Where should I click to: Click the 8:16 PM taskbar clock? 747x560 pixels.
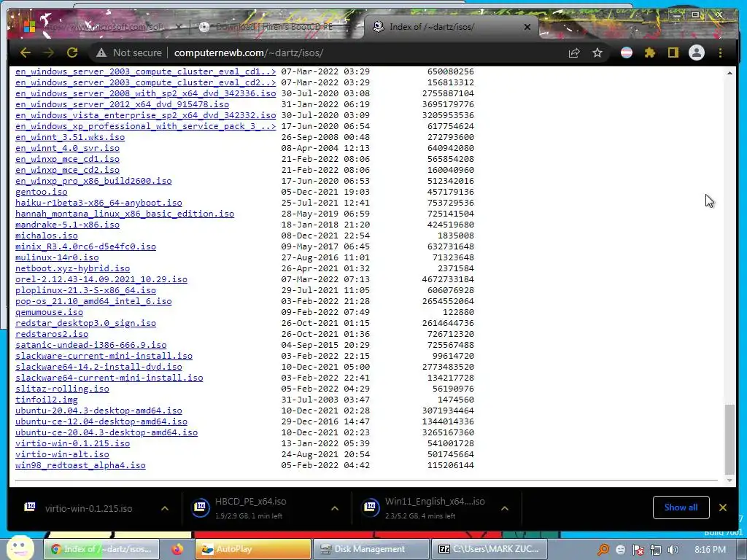(710, 550)
